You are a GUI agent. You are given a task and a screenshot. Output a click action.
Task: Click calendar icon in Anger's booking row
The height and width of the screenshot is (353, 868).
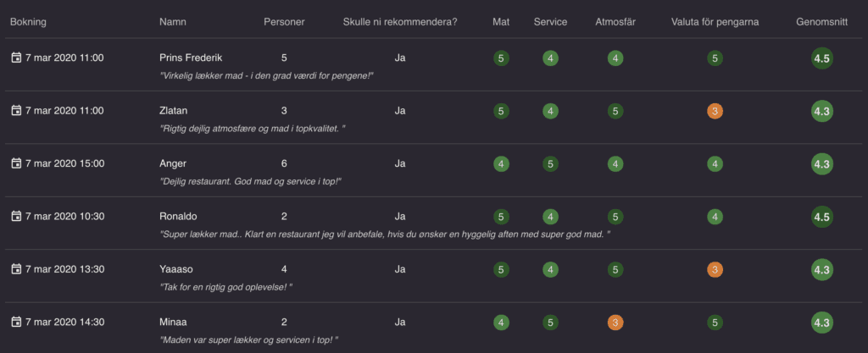(17, 163)
